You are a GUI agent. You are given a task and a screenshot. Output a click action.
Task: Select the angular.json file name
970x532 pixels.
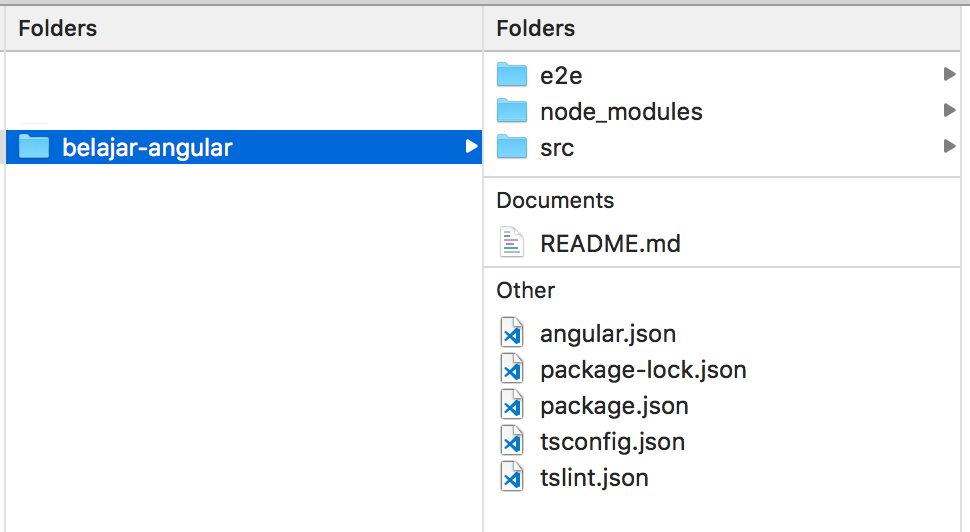[607, 335]
